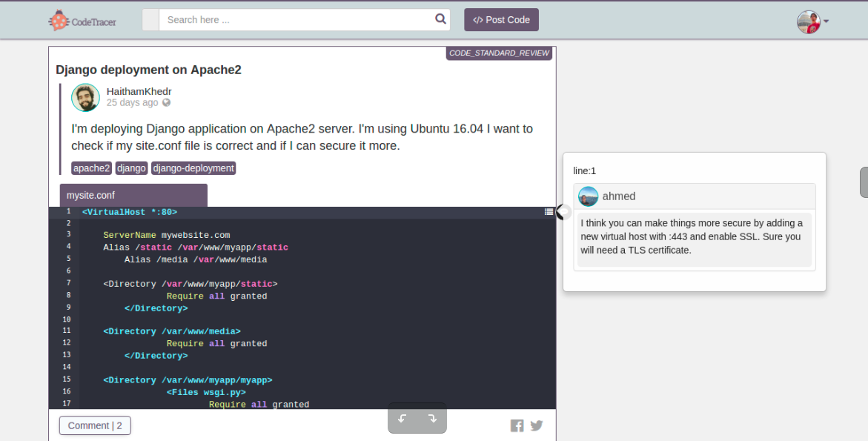The width and height of the screenshot is (868, 441).
Task: Click the comment list icon on line 1
Action: [x=549, y=211]
